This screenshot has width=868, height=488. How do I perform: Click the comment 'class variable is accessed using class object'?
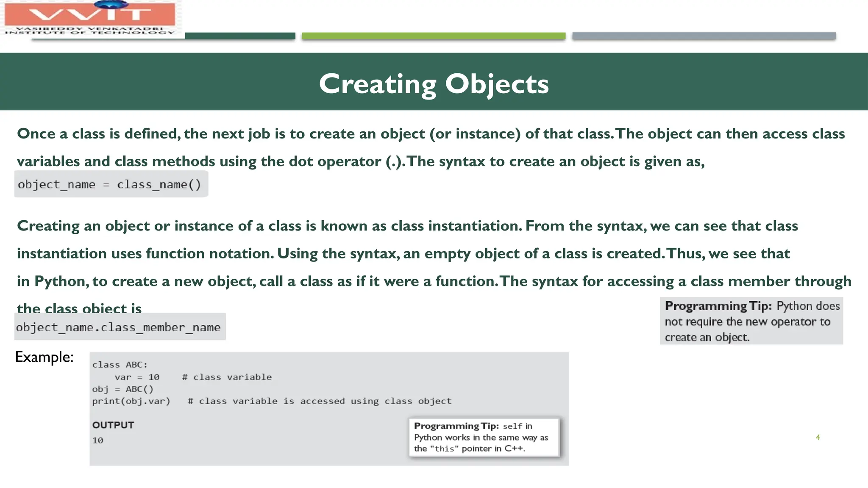(320, 401)
